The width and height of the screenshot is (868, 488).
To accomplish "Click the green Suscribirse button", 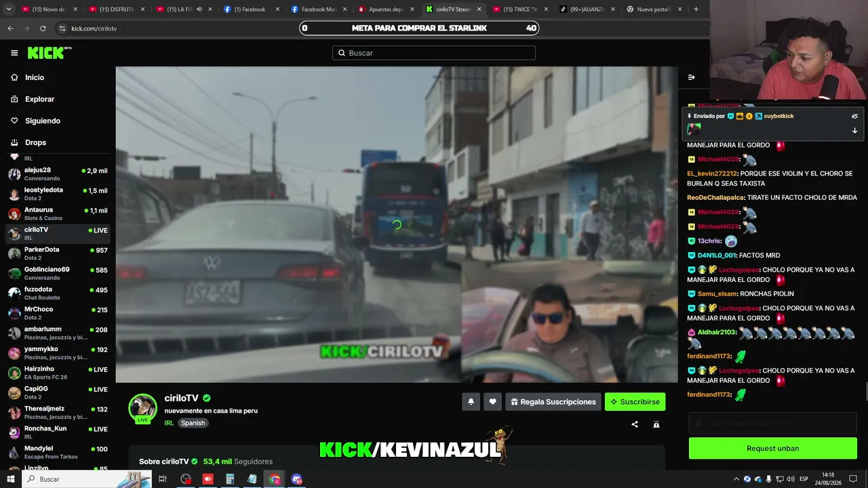I will pyautogui.click(x=635, y=402).
